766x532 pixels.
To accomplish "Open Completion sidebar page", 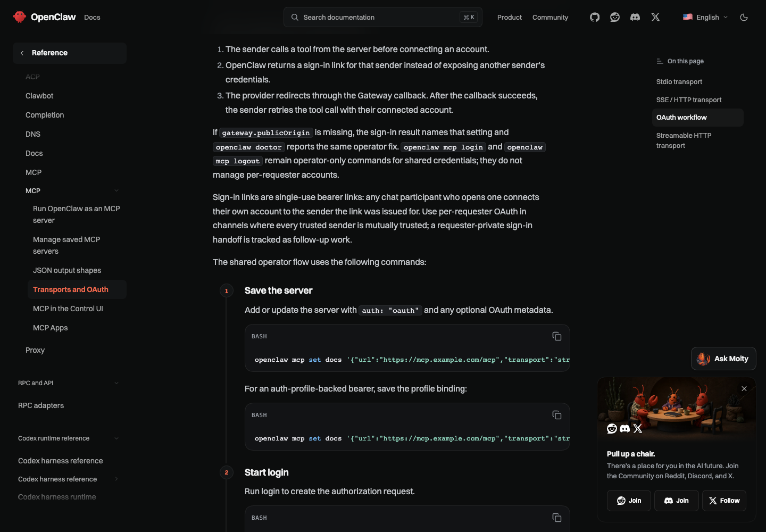I will pyautogui.click(x=45, y=115).
